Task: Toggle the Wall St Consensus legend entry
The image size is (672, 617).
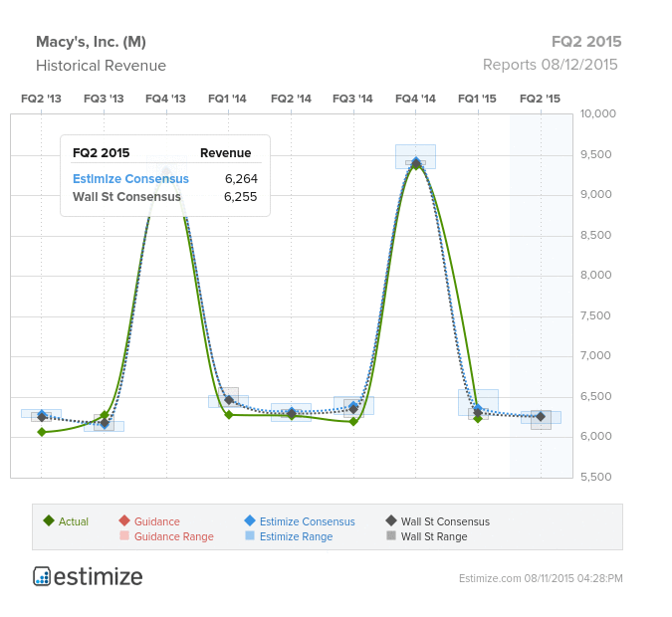Action: (x=438, y=521)
